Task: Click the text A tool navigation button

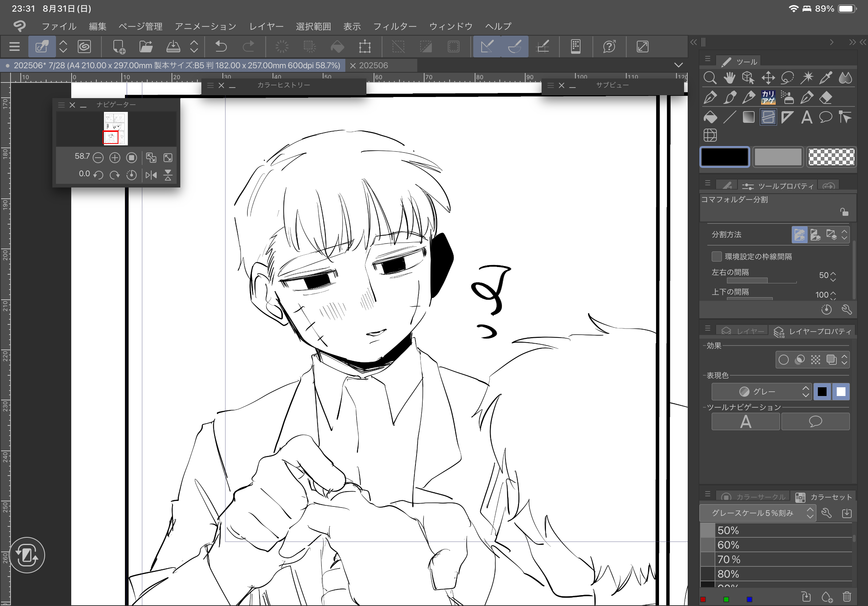Action: tap(745, 422)
